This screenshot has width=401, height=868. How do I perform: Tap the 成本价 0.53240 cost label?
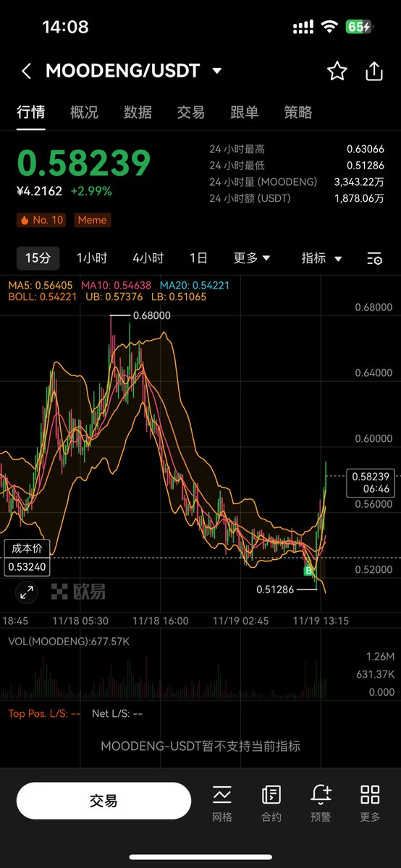click(28, 558)
